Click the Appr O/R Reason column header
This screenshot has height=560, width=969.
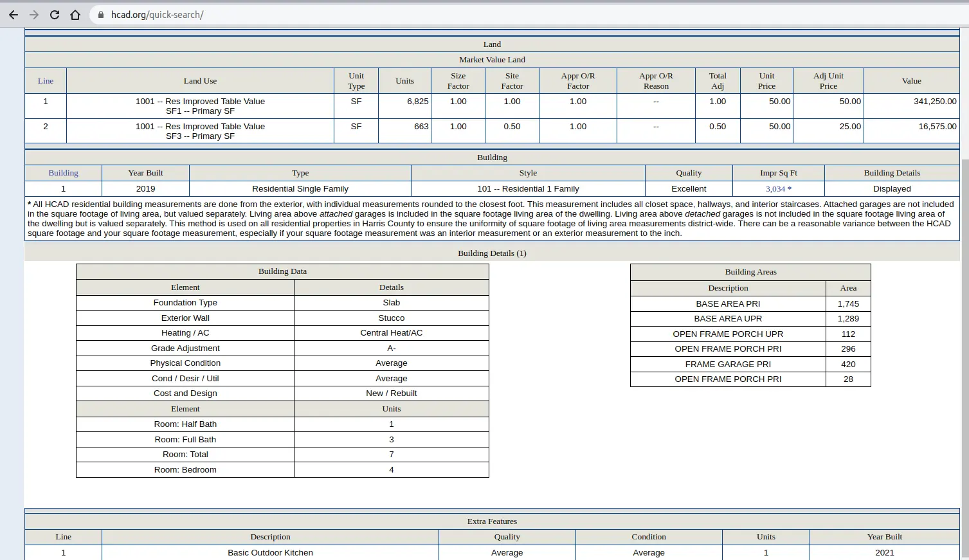tap(656, 81)
